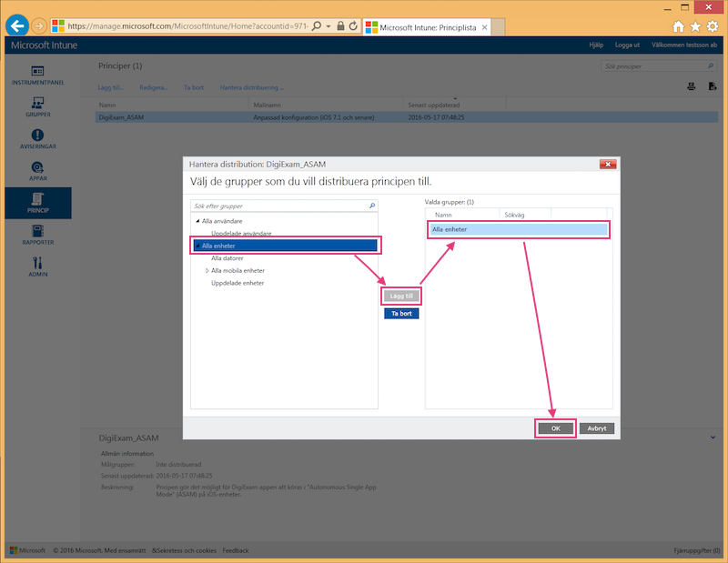Click the browser address bar URL
This screenshot has width=728, height=563.
coord(187,26)
